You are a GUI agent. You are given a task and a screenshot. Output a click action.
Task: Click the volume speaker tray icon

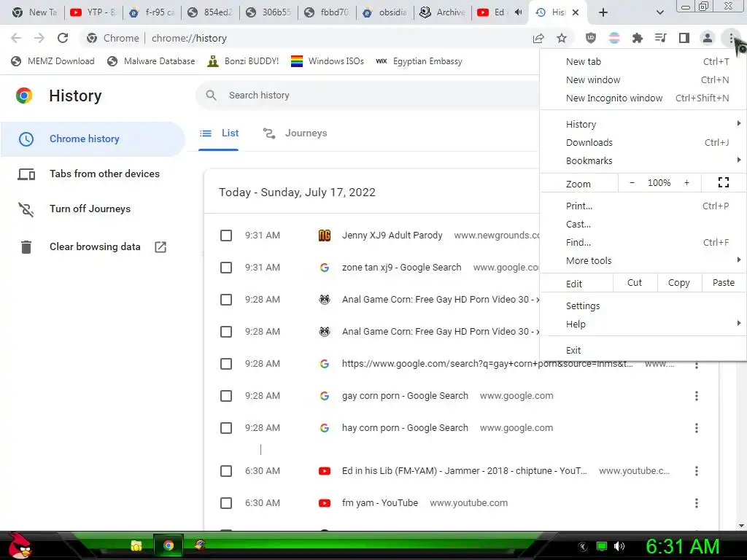coord(619,546)
